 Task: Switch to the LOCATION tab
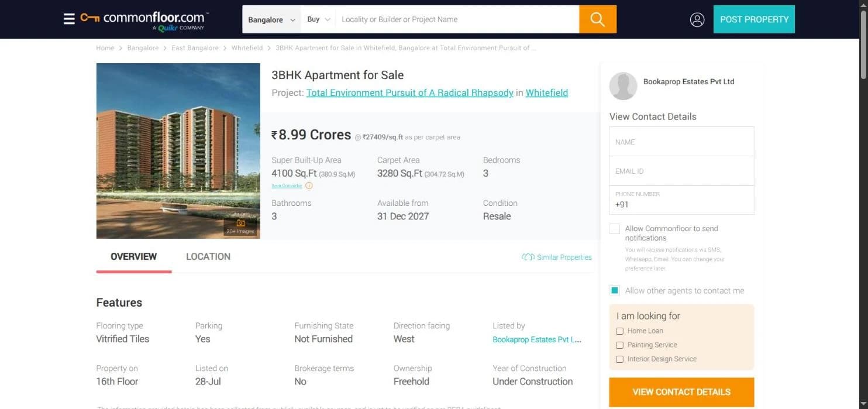(x=208, y=256)
